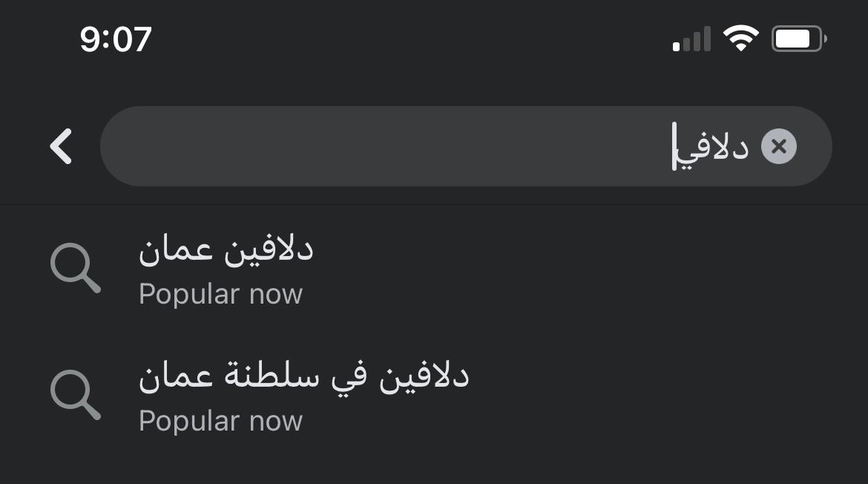Click the magnifier icon beside دلافين عمان
Viewport: 868px width, 484px height.
75,268
